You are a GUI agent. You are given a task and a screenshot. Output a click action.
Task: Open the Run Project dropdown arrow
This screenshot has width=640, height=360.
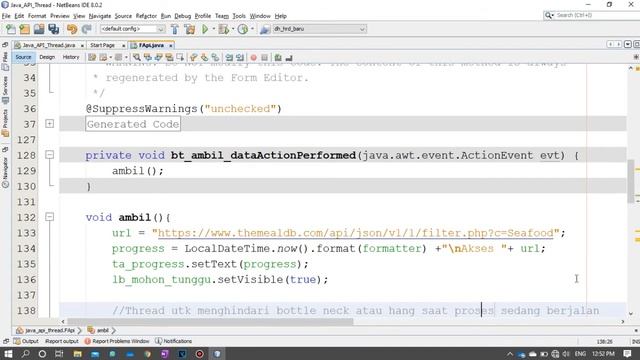tap(213, 29)
